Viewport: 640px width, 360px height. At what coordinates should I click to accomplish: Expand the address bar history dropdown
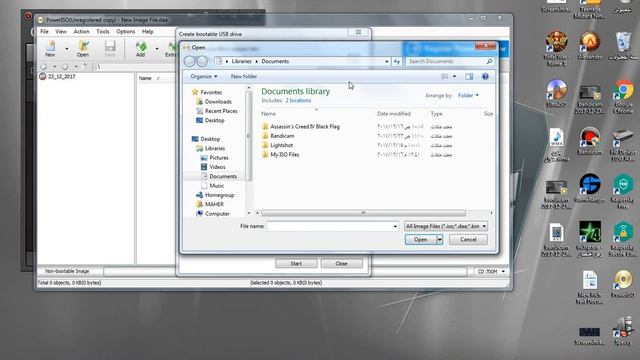coord(387,61)
